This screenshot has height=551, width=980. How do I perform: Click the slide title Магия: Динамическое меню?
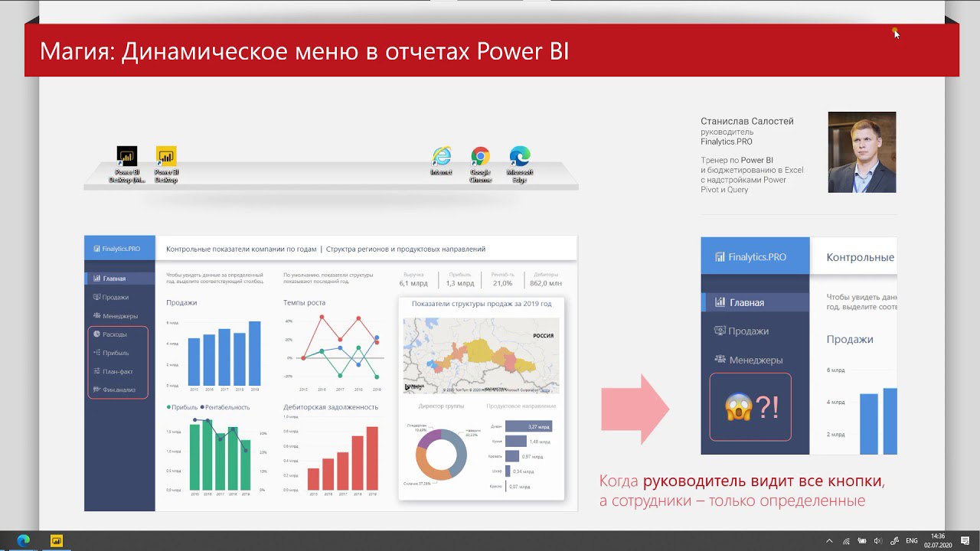pos(304,51)
